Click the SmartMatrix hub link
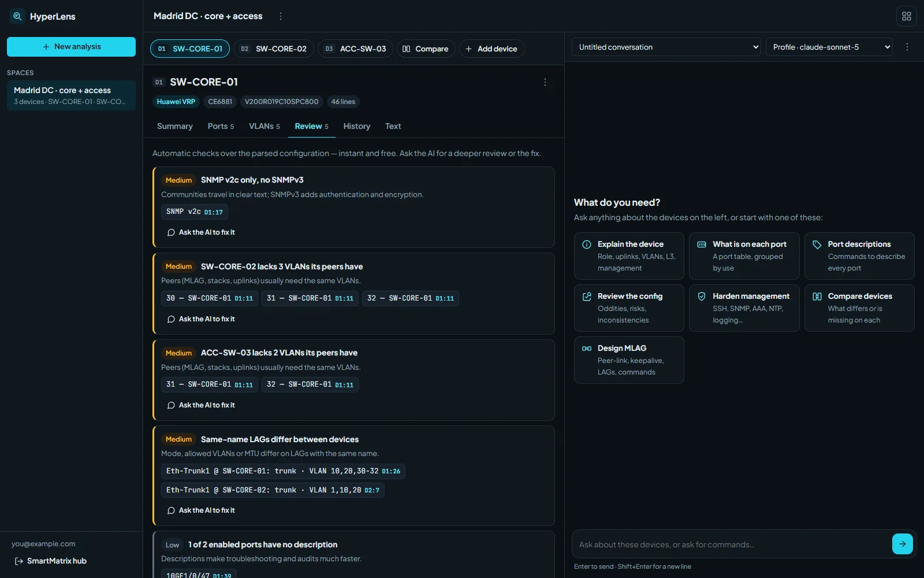This screenshot has width=924, height=578. click(50, 561)
